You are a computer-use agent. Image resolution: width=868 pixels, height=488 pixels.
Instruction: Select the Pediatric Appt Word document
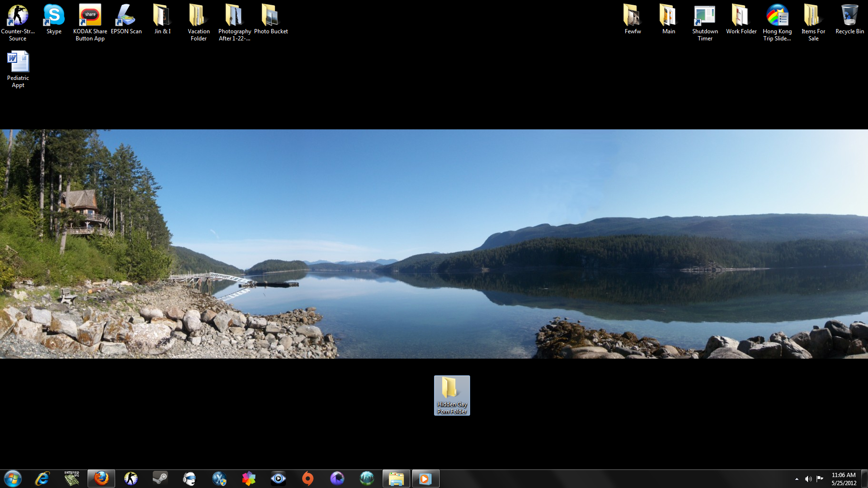[x=18, y=69]
